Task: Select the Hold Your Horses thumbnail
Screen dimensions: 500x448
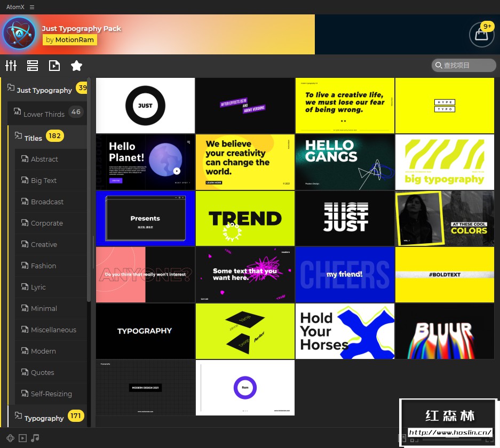Action: (x=345, y=331)
